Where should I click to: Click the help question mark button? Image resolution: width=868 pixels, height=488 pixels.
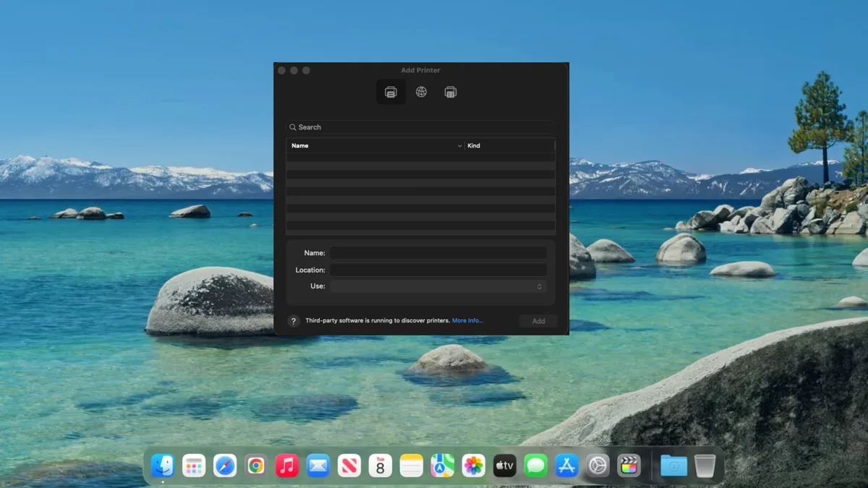tap(293, 321)
